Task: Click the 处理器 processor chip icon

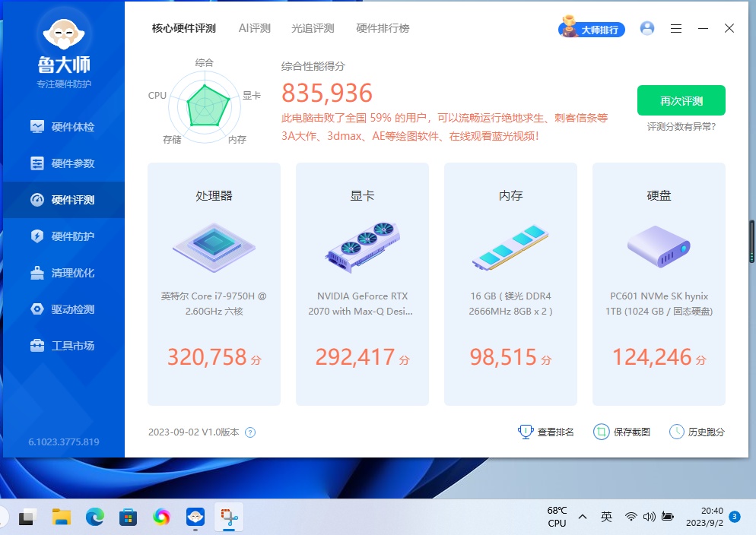Action: (x=214, y=248)
